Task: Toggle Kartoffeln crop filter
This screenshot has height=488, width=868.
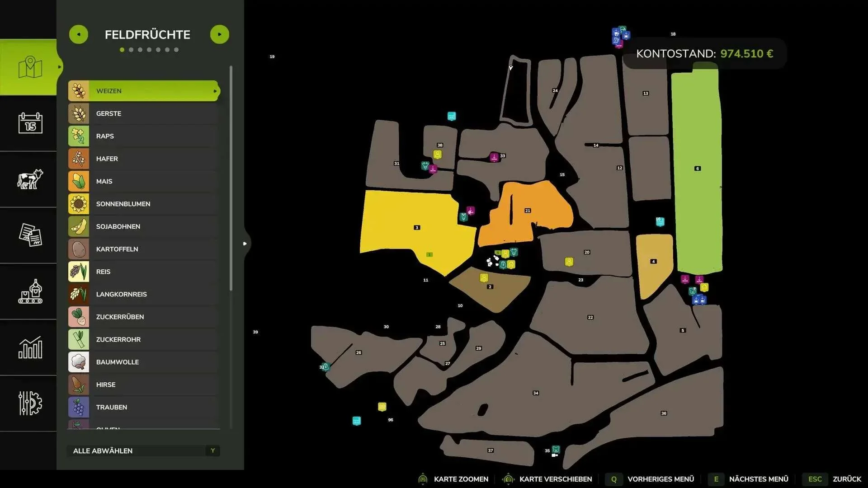Action: coord(144,249)
